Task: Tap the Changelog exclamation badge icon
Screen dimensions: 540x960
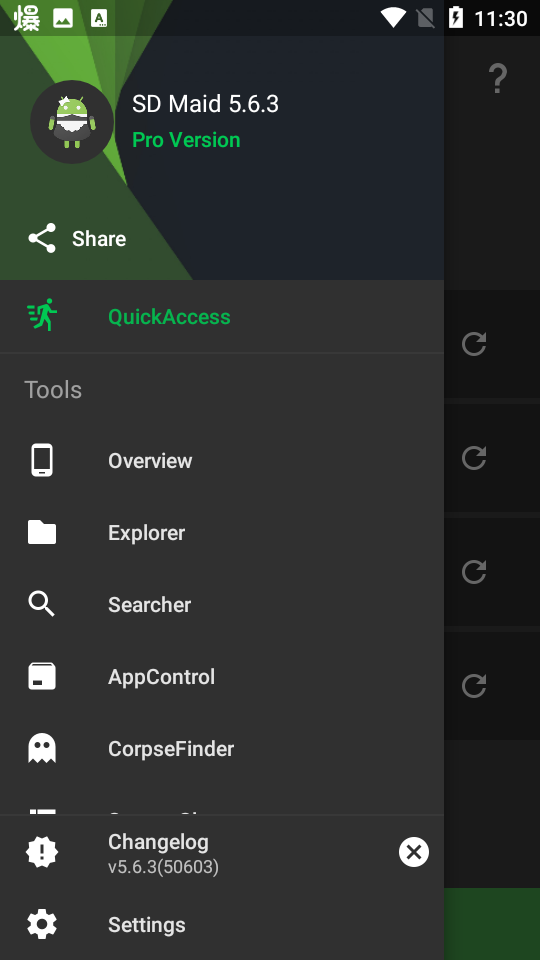Action: pos(42,852)
